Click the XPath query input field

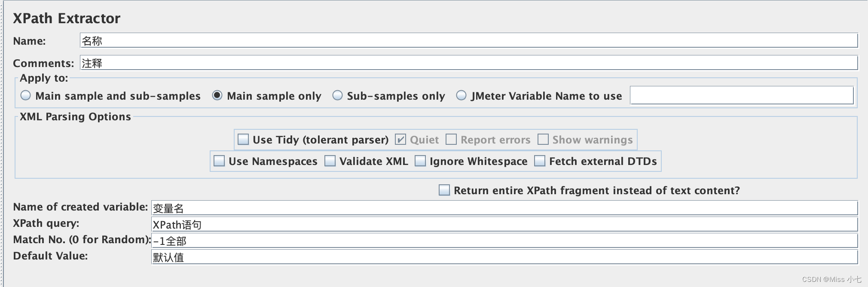point(504,225)
